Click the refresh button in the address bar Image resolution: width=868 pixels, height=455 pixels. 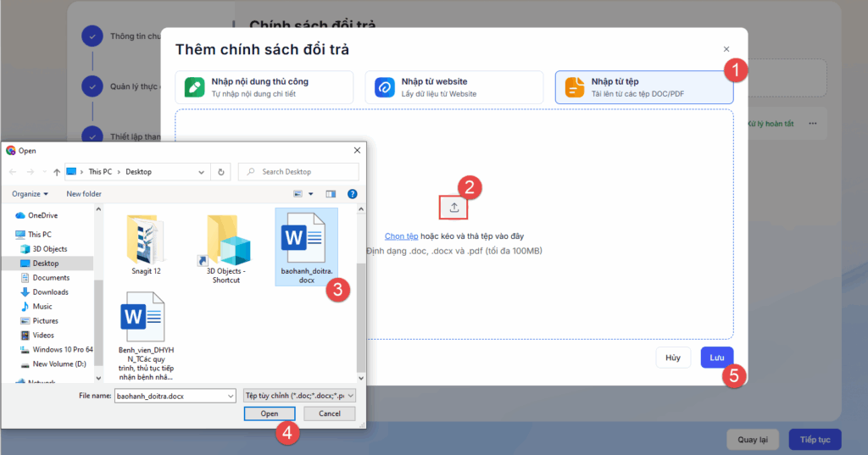coord(221,172)
